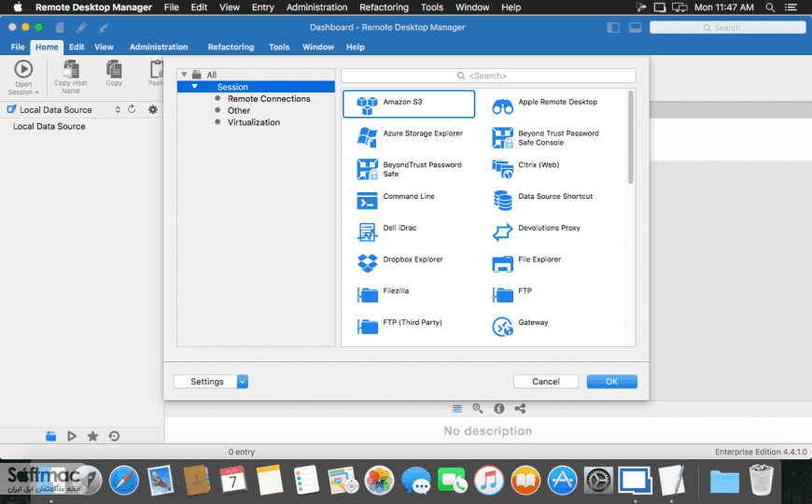The width and height of the screenshot is (812, 504).
Task: Select the Dell iDrac entry type
Action: click(386, 231)
